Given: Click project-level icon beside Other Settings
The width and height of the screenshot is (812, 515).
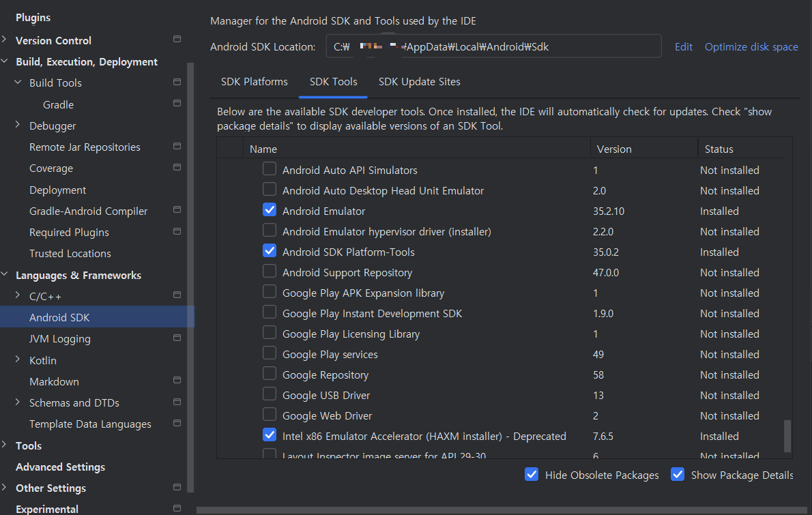Looking at the screenshot, I should pos(177,488).
